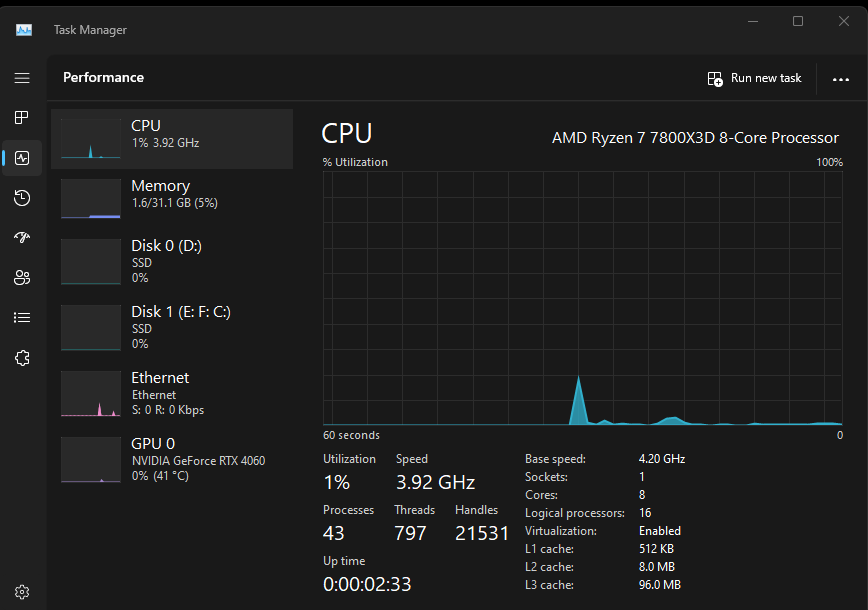Screen dimensions: 868x610
Task: Click the GPU 0 mini graph thumbnail
Action: pos(91,459)
